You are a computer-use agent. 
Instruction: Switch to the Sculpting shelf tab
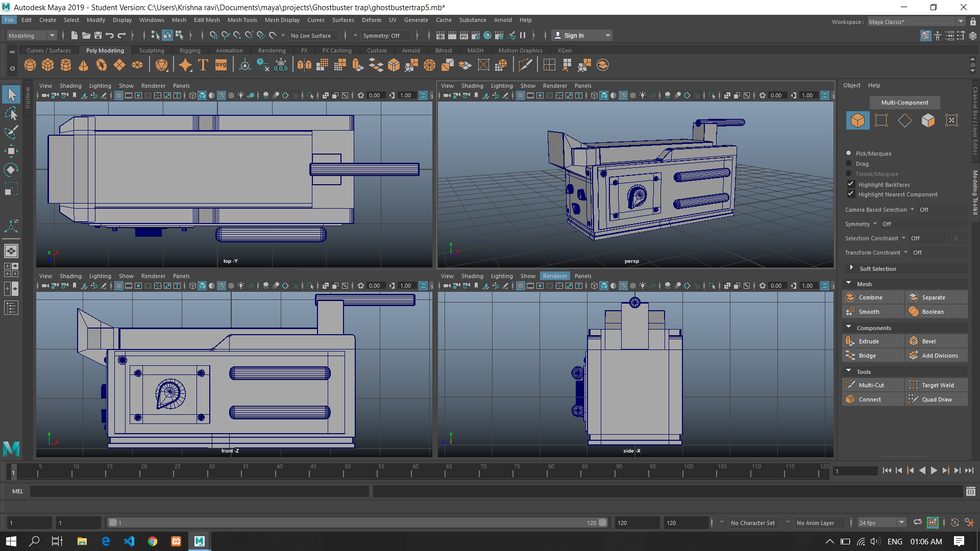click(152, 51)
